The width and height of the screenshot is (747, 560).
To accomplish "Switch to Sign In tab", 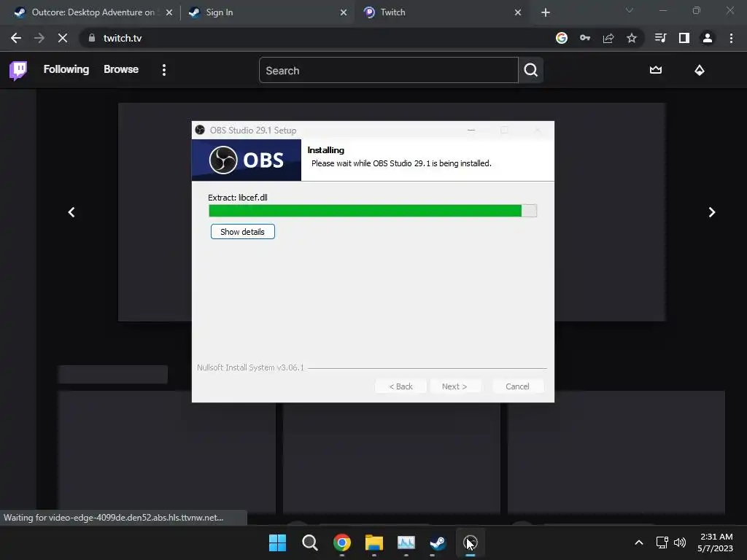I will tap(261, 12).
